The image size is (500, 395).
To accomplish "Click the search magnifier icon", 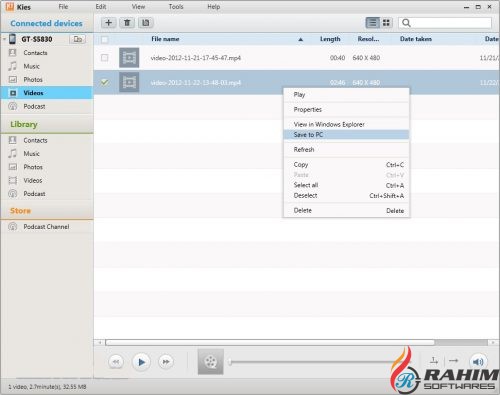I will click(x=406, y=23).
